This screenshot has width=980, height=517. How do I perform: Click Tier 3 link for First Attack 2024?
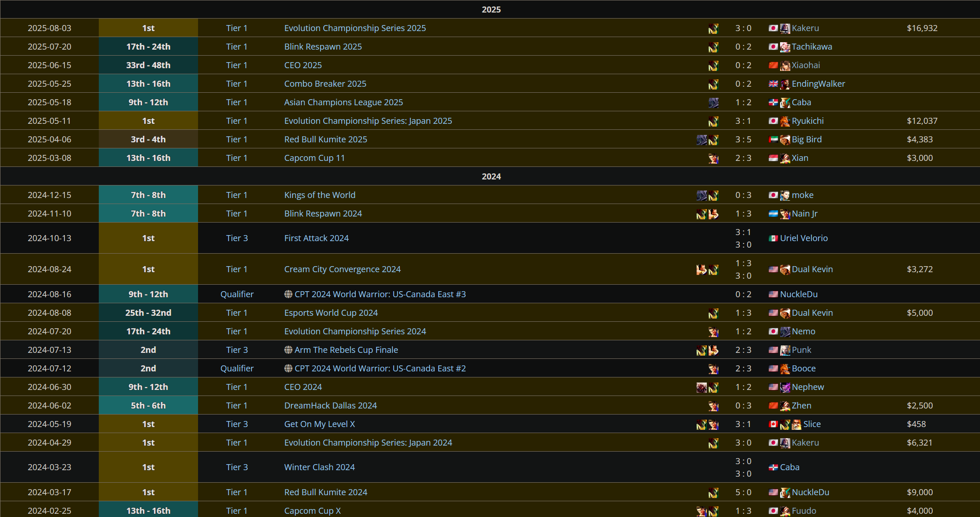[x=237, y=238]
